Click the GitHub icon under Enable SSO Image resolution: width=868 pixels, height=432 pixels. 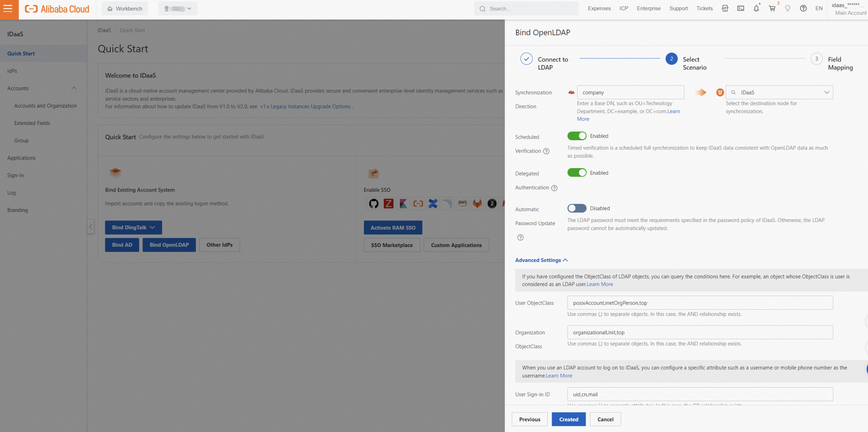tap(373, 203)
